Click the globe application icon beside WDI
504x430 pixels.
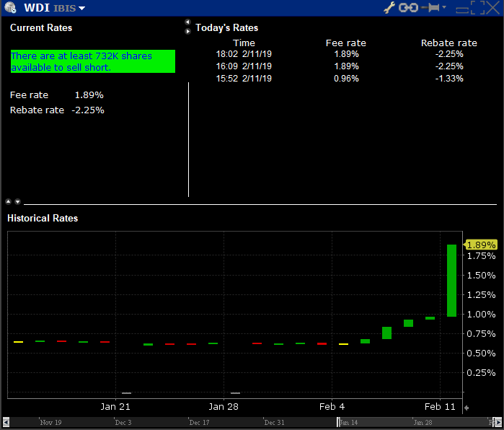(x=11, y=7)
